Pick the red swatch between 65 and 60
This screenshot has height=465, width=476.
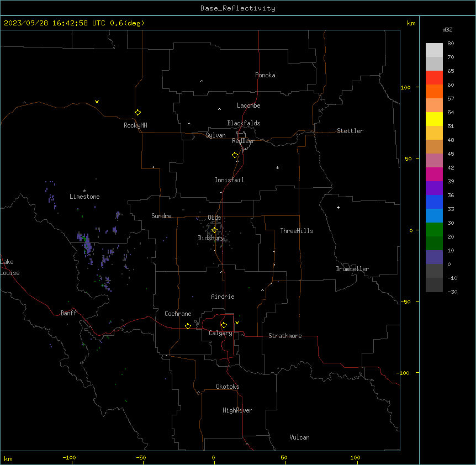point(434,77)
